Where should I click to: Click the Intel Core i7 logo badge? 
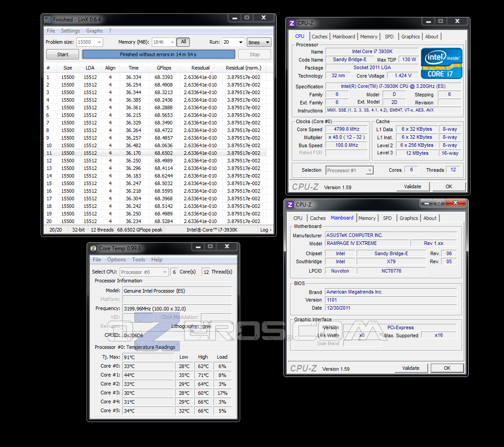tap(442, 63)
